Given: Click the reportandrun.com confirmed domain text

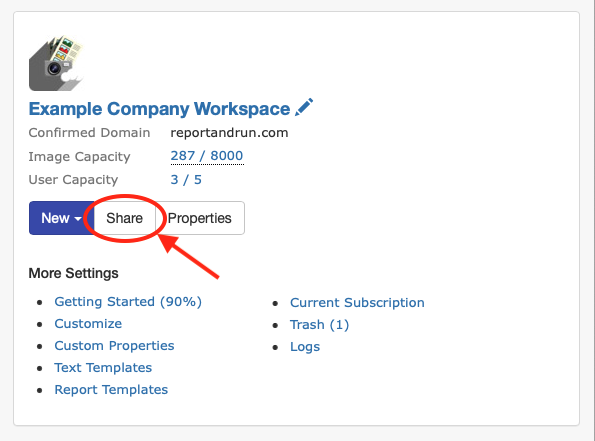Looking at the screenshot, I should click(229, 132).
